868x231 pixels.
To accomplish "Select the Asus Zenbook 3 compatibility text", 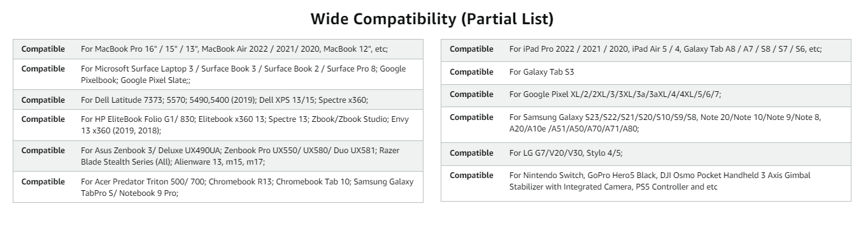I will click(x=240, y=156).
